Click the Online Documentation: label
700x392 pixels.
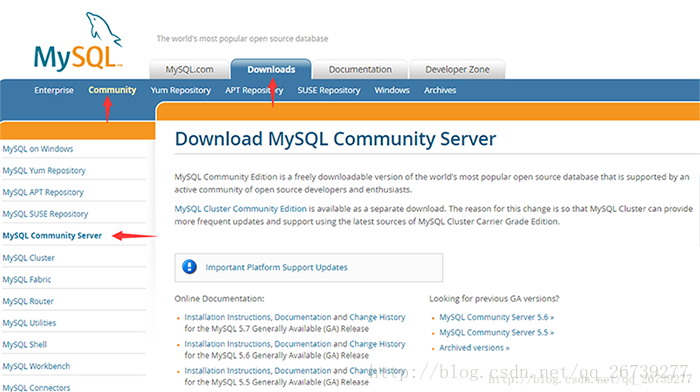(x=219, y=299)
